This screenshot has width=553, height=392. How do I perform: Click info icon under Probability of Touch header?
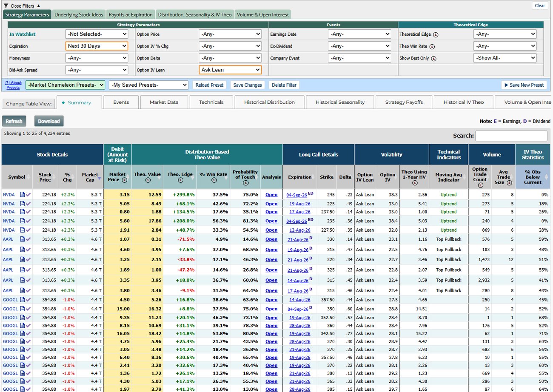pyautogui.click(x=245, y=183)
